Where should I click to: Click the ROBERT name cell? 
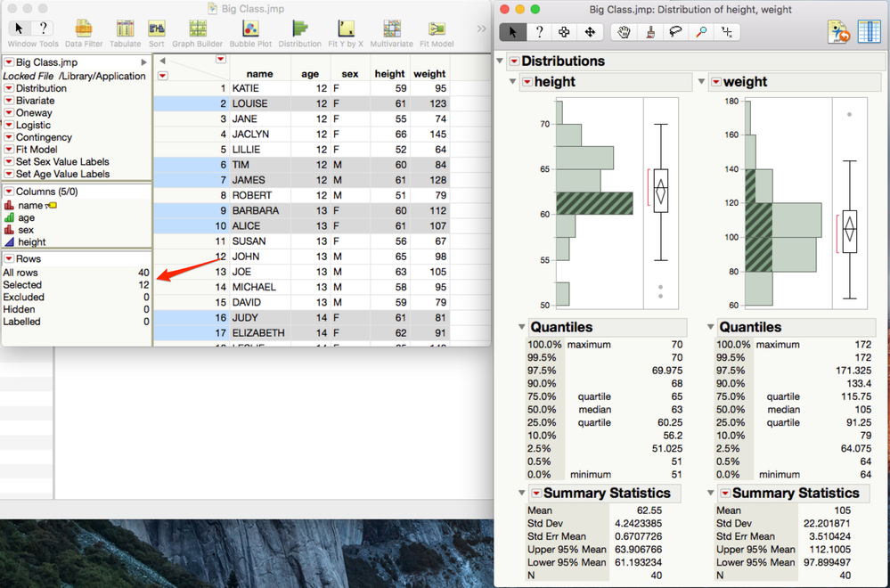tap(260, 195)
